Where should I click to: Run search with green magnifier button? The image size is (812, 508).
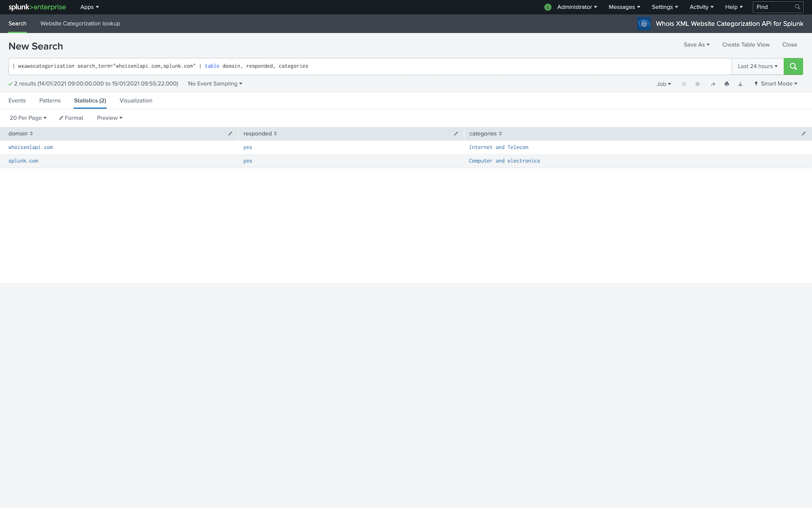tap(793, 66)
